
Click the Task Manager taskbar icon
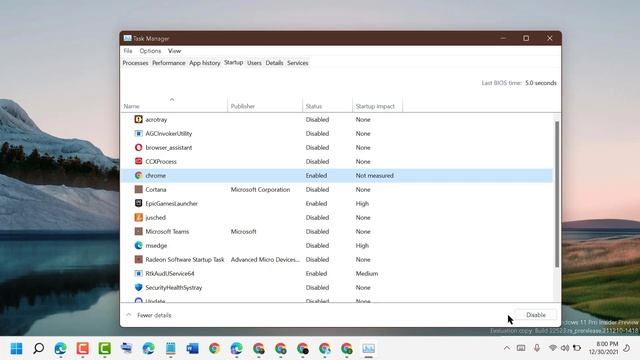(x=369, y=349)
